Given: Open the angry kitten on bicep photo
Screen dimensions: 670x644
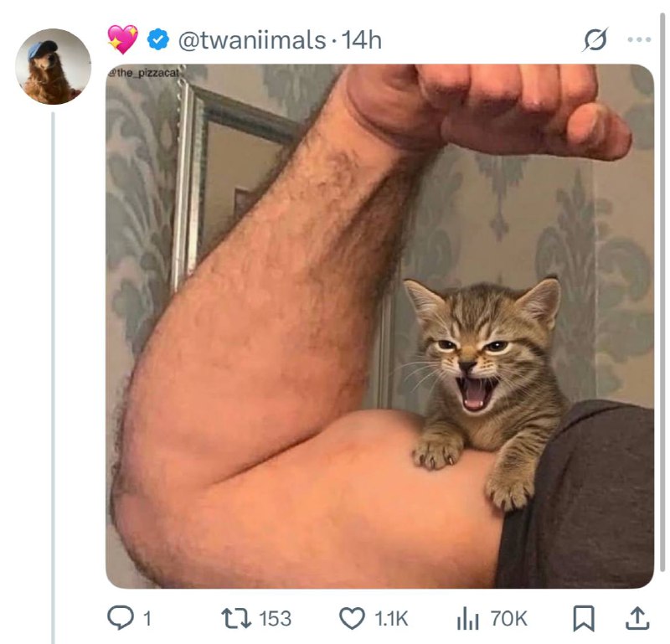Looking at the screenshot, I should pos(380,326).
